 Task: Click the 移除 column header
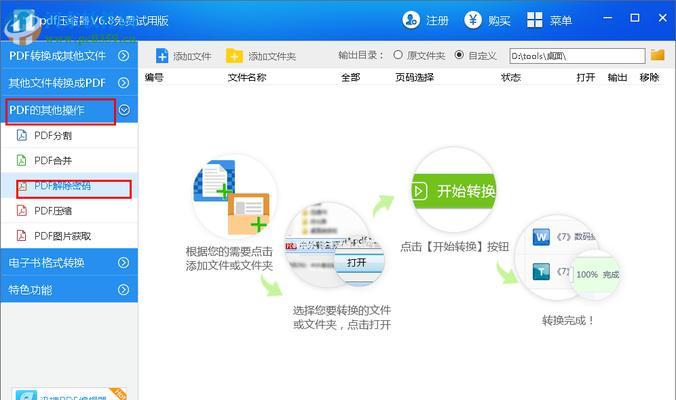[x=649, y=77]
